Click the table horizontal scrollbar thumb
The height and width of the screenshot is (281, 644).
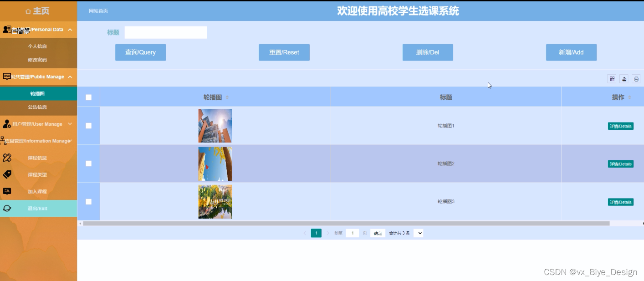pyautogui.click(x=346, y=224)
